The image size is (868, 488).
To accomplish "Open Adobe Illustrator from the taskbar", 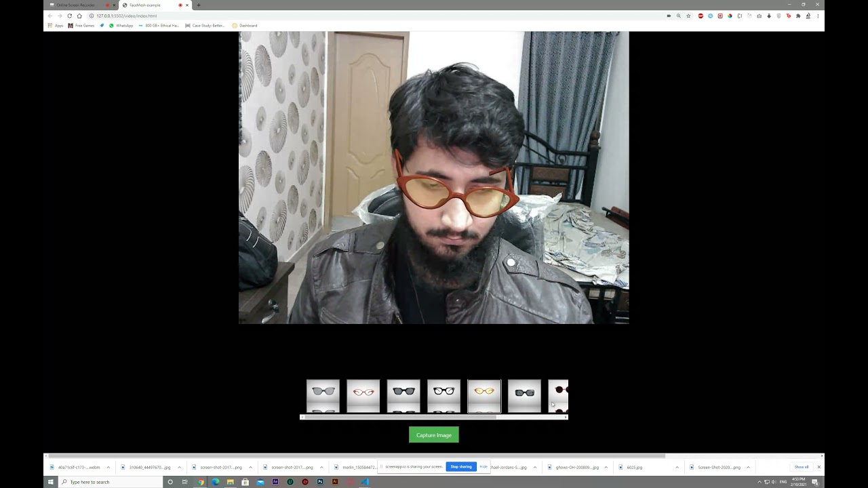I will tap(335, 482).
